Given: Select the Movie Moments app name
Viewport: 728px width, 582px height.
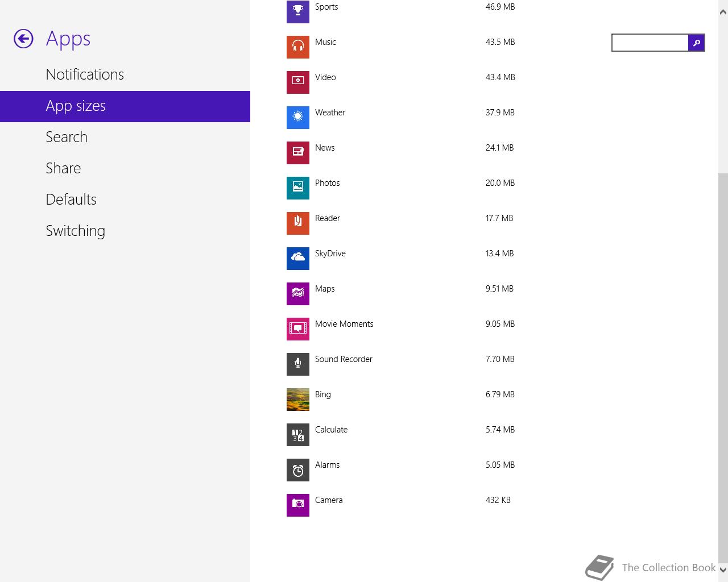Looking at the screenshot, I should click(344, 324).
